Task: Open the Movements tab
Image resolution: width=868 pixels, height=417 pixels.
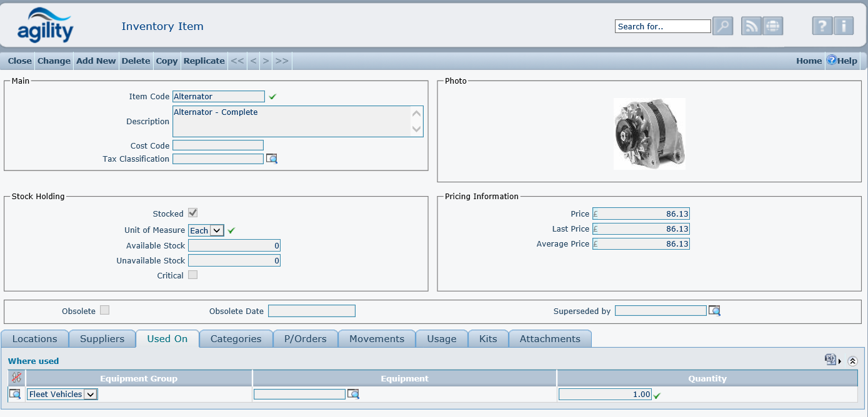Action: pos(377,339)
